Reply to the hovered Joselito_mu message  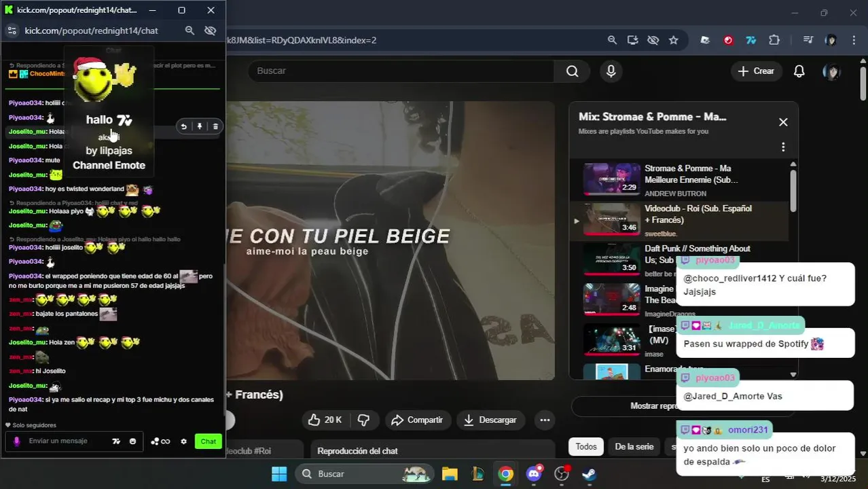tap(183, 126)
